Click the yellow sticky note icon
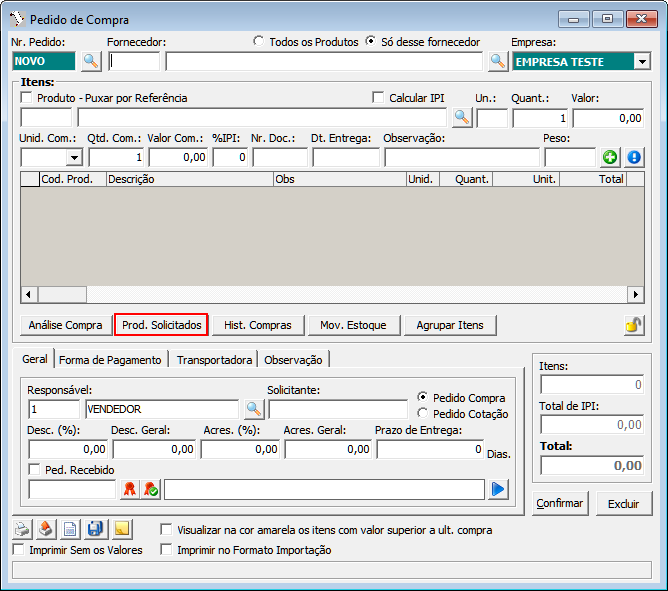Viewport: 668px width, 591px height. pyautogui.click(x=120, y=529)
